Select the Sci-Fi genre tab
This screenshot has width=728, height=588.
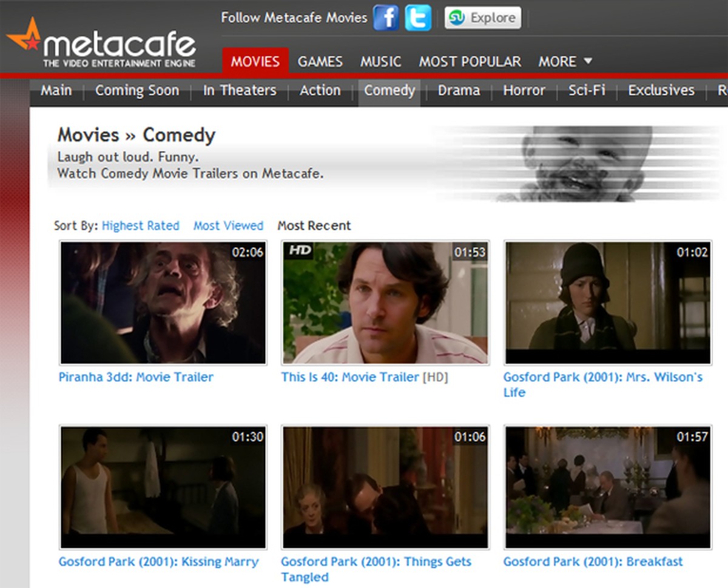[x=587, y=90]
